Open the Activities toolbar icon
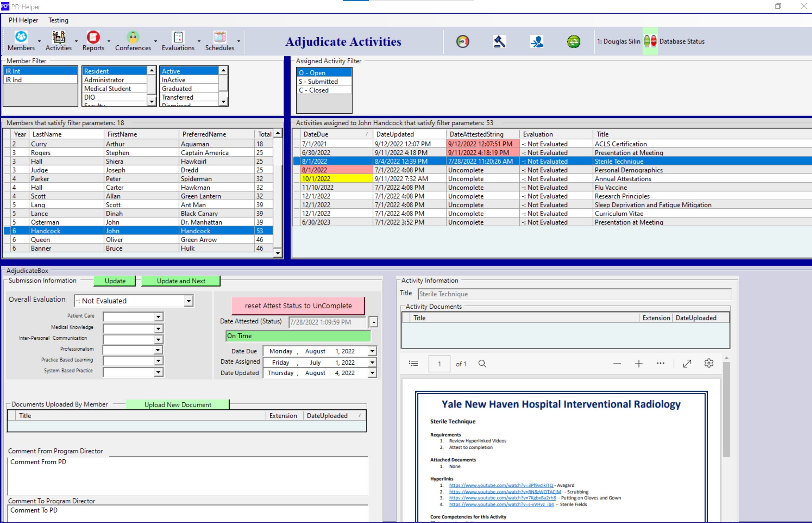 (x=59, y=41)
